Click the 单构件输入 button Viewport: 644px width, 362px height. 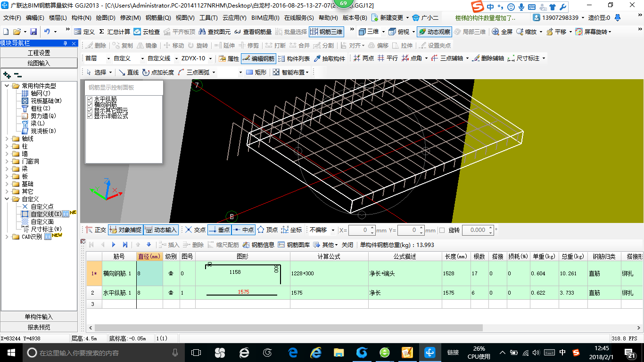[x=39, y=317]
